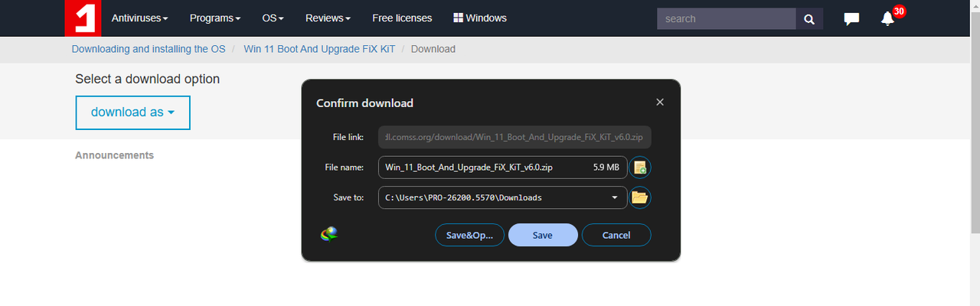This screenshot has height=306, width=980.
Task: Expand the Programs menu
Action: point(215,18)
